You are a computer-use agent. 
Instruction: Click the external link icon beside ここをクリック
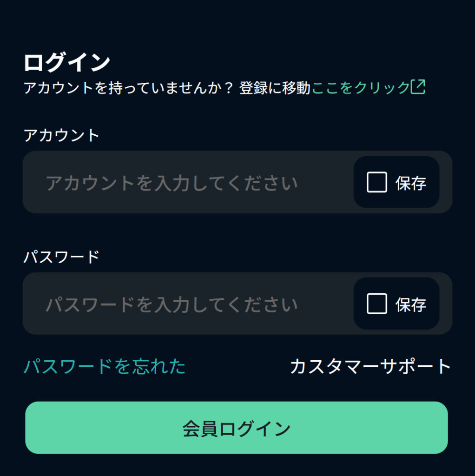(x=418, y=87)
